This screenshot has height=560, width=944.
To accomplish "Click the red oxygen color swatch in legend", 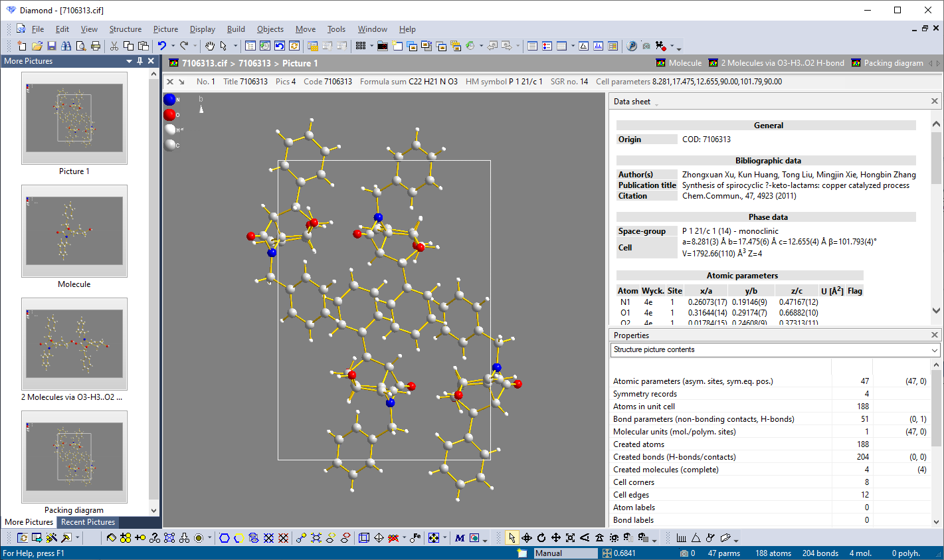I will [x=171, y=114].
